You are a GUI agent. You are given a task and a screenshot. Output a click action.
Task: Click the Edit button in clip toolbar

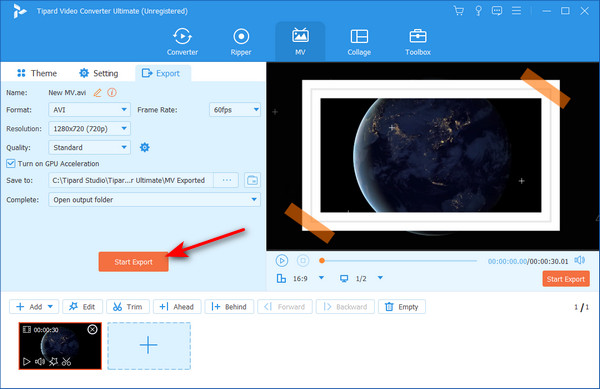pos(82,307)
